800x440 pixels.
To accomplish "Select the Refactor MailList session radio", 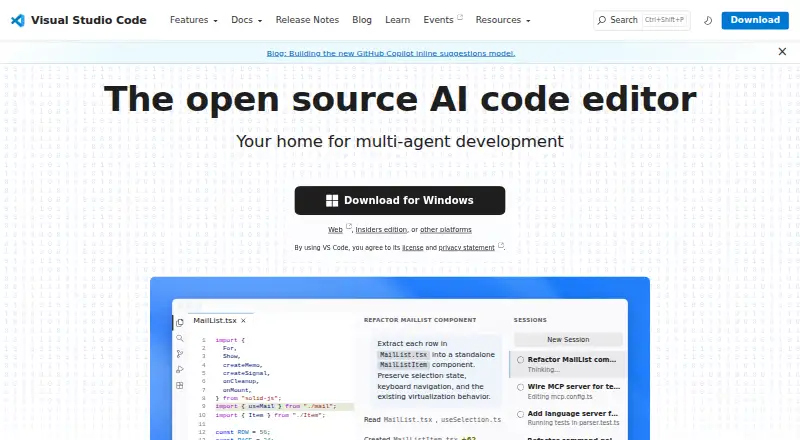I will point(520,360).
